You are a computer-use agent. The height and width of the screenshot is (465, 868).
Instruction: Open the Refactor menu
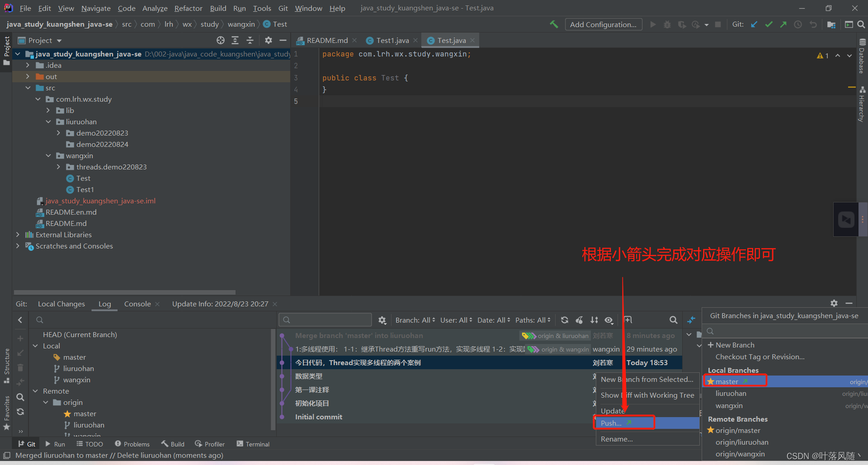point(188,8)
